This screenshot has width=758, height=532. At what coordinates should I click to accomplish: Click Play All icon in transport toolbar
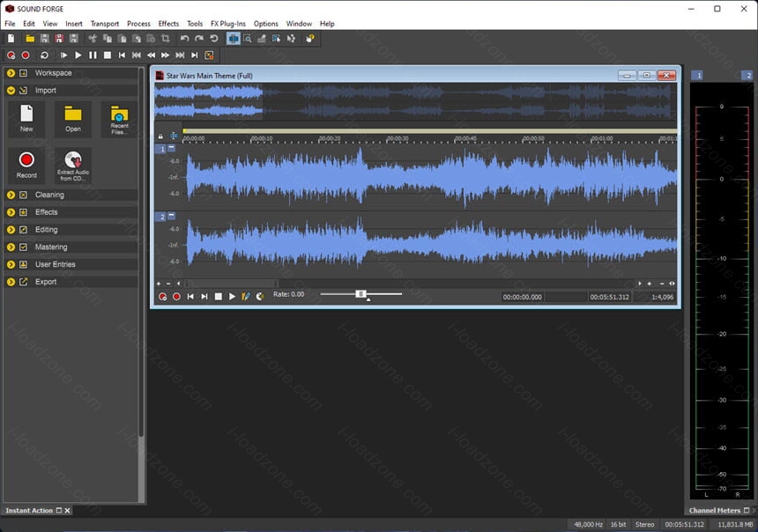point(63,55)
